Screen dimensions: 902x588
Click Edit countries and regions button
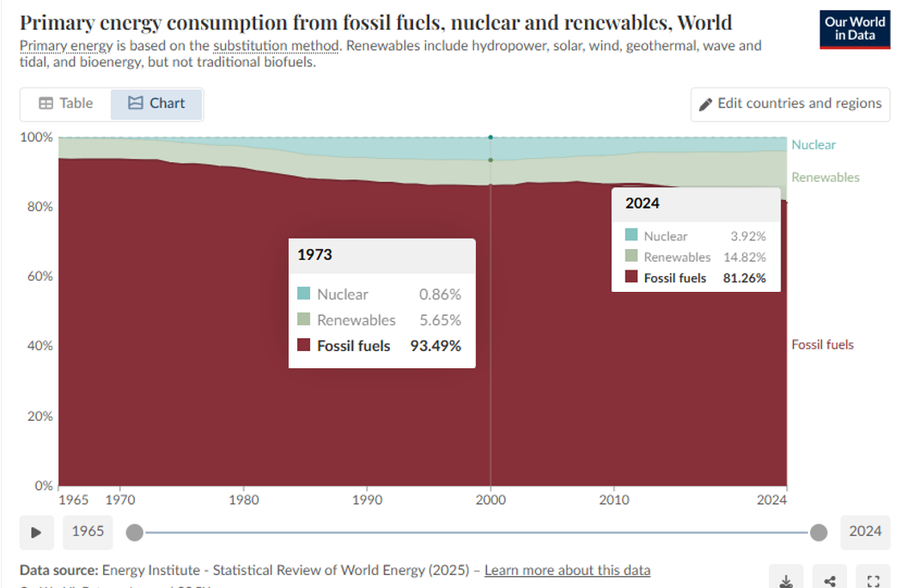click(789, 104)
